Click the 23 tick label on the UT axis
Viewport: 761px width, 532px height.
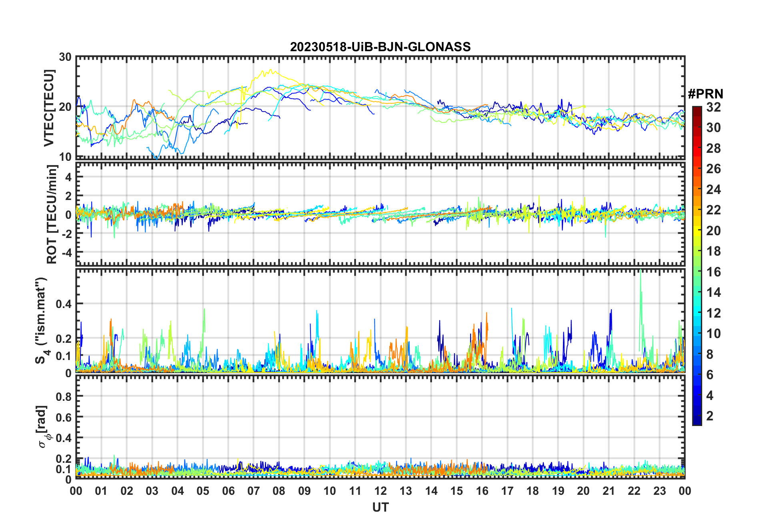(659, 491)
